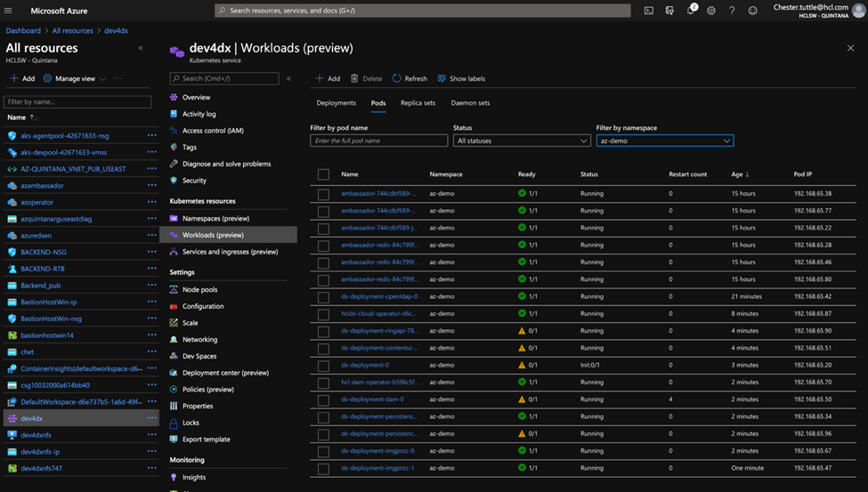Open the dev4dxnfs-ip resource
This screenshot has height=492, width=868.
(x=40, y=452)
